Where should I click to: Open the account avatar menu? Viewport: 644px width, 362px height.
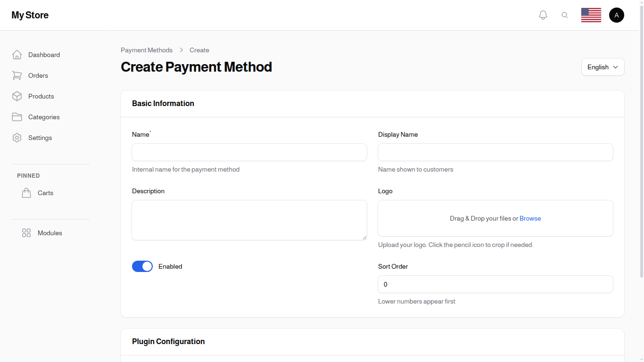tap(617, 15)
